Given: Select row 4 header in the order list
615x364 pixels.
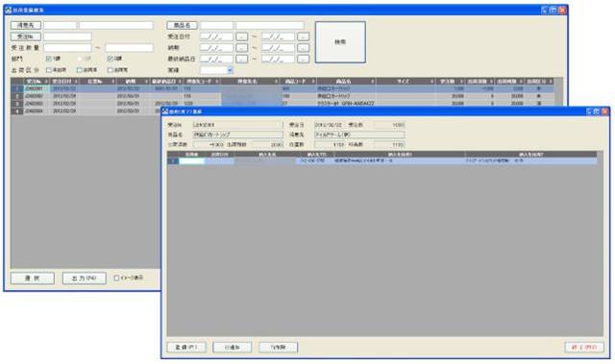Looking at the screenshot, I should point(17,111).
